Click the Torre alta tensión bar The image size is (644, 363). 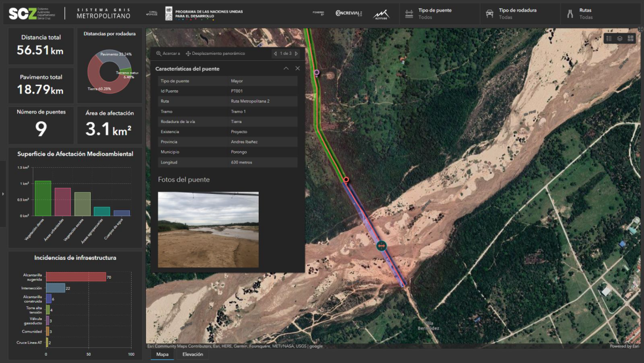coord(48,309)
